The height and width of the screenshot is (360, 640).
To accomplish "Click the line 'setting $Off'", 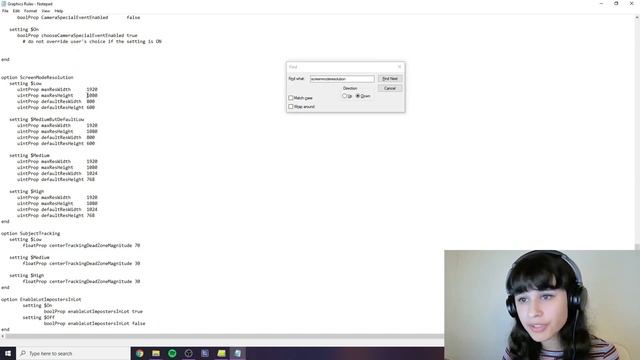I will click(x=38, y=317).
